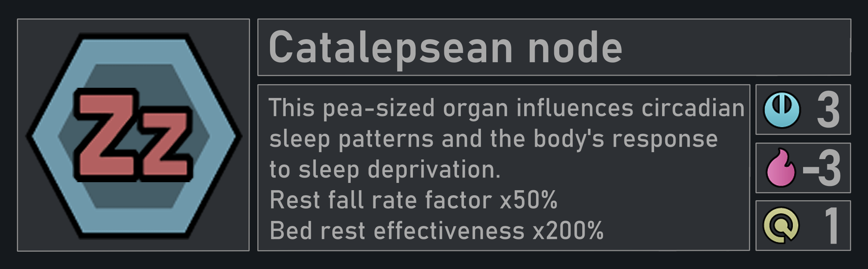Select the metabolism value -3

[x=821, y=169]
